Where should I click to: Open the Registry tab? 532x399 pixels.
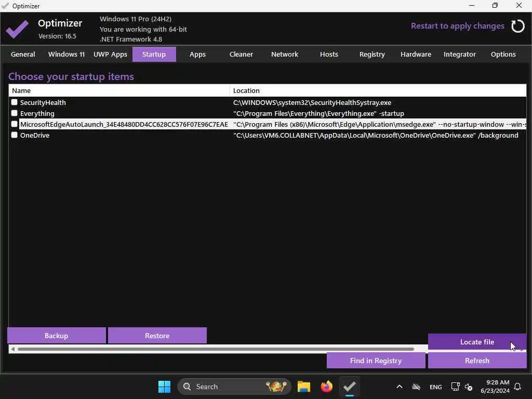(372, 54)
